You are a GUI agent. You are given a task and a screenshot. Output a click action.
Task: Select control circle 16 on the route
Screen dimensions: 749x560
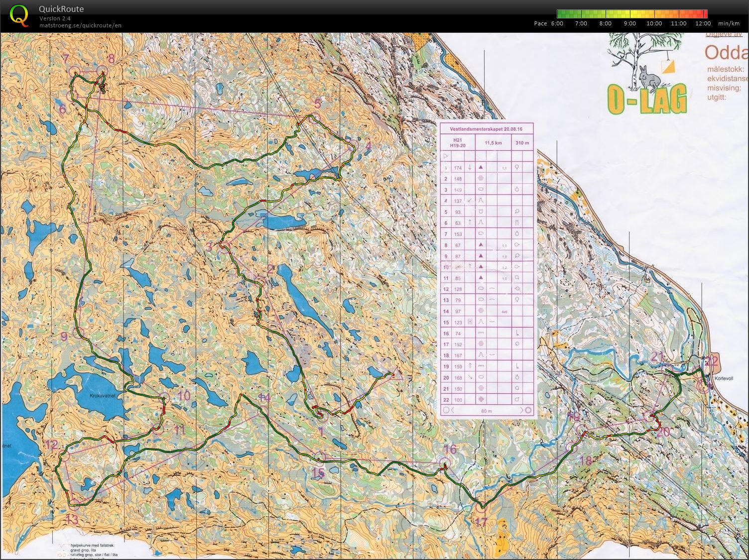click(x=444, y=463)
